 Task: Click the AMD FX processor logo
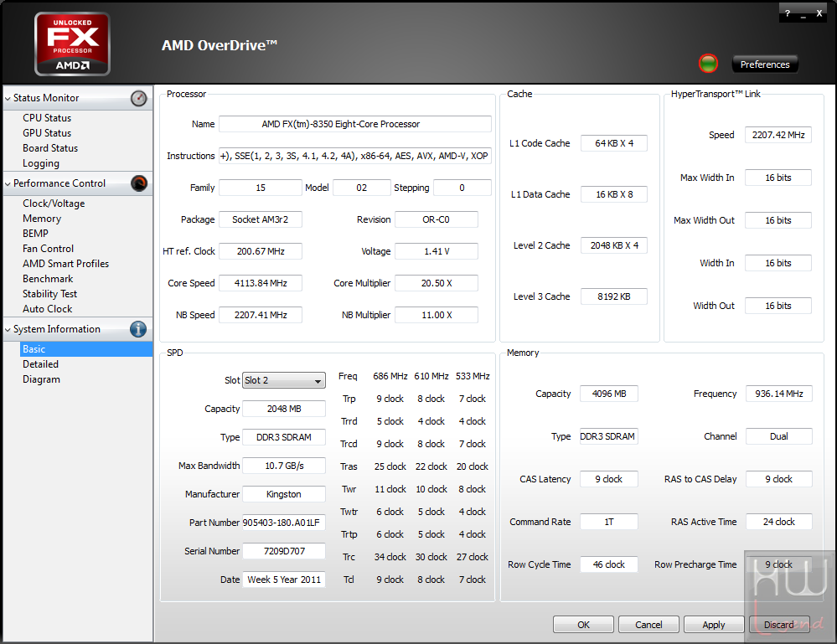(73, 44)
